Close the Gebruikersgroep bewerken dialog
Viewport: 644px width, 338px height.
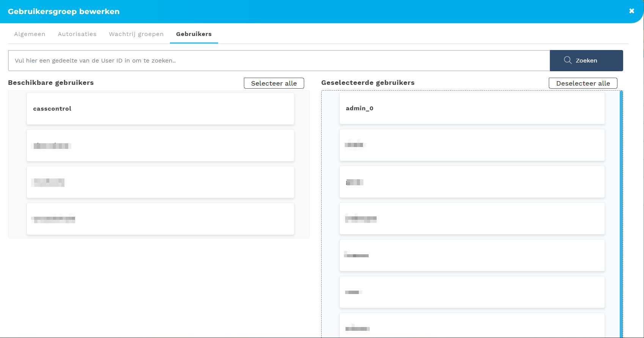631,11
